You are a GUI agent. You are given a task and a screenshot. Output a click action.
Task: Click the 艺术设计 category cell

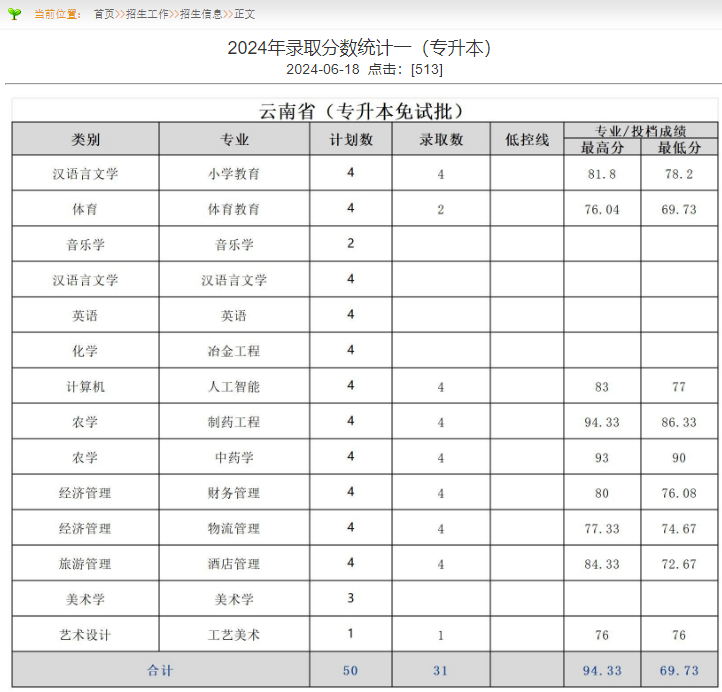85,634
